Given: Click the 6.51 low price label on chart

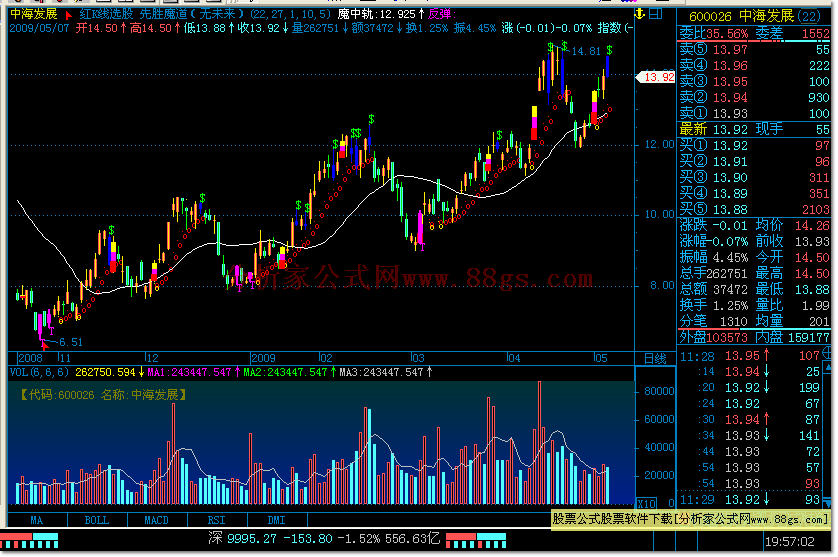Looking at the screenshot, I should point(71,342).
